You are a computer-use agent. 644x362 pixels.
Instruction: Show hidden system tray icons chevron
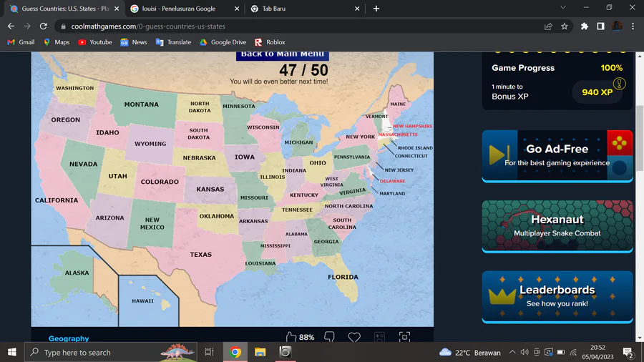point(512,352)
